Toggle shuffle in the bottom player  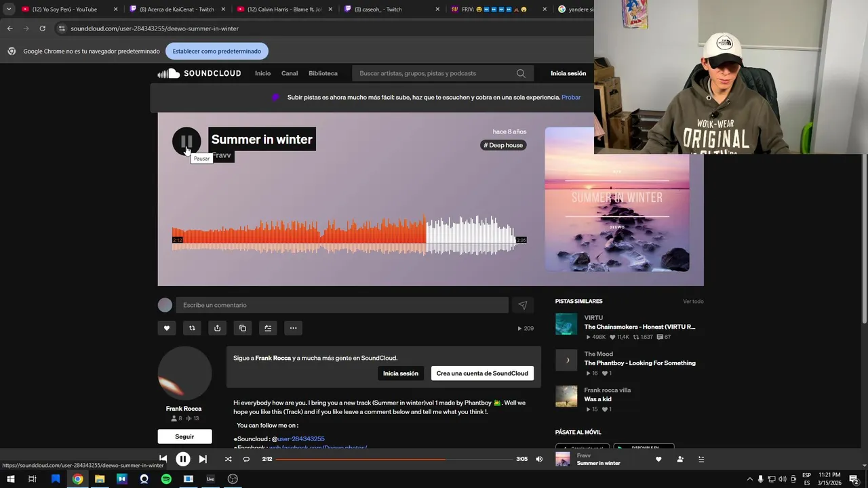pyautogui.click(x=228, y=459)
